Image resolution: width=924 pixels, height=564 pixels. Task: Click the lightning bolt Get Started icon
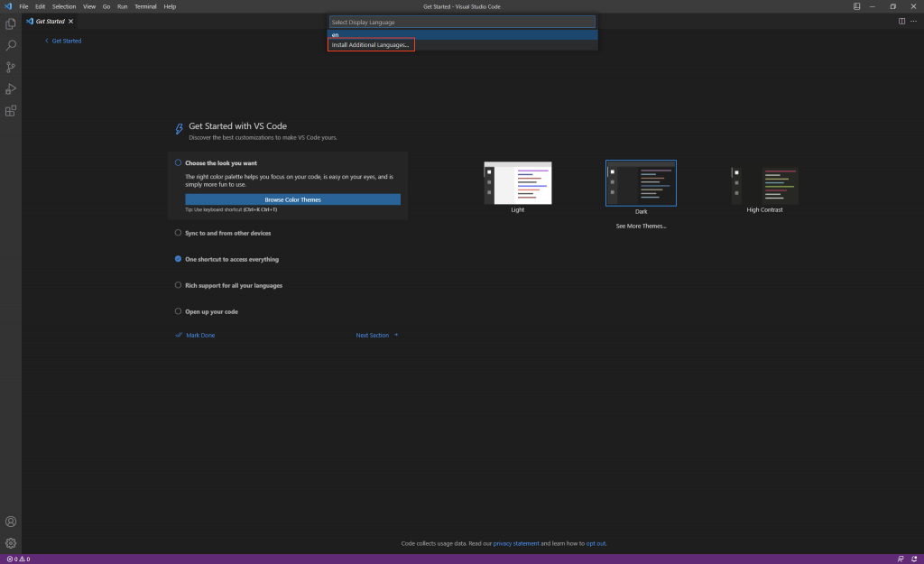coord(179,128)
